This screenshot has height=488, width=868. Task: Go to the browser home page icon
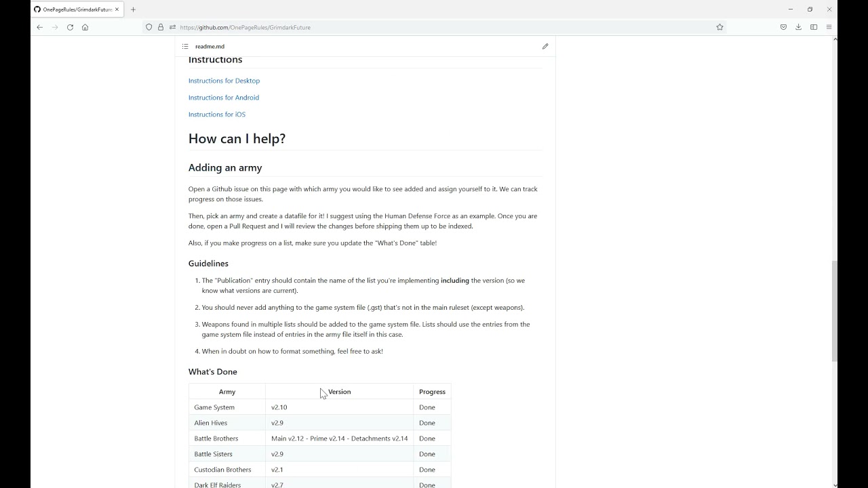pos(85,27)
